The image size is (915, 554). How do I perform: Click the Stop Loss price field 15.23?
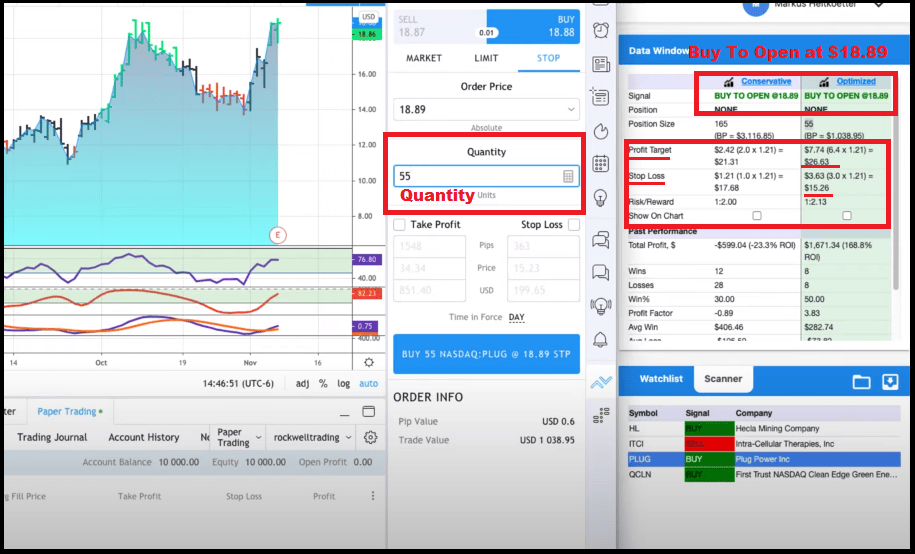pyautogui.click(x=543, y=268)
